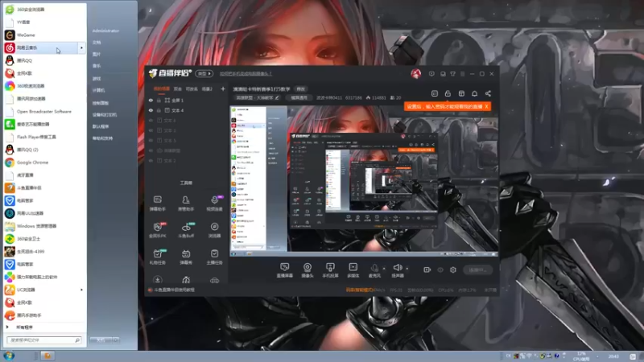
Task: Click the shutdown button in Start menu
Action: 101,339
